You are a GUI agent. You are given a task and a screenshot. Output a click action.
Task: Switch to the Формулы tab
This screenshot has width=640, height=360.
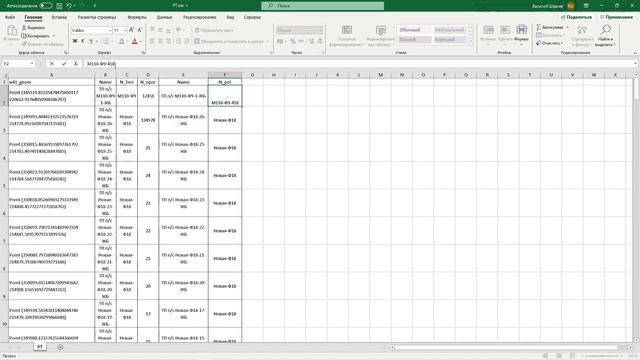click(137, 17)
